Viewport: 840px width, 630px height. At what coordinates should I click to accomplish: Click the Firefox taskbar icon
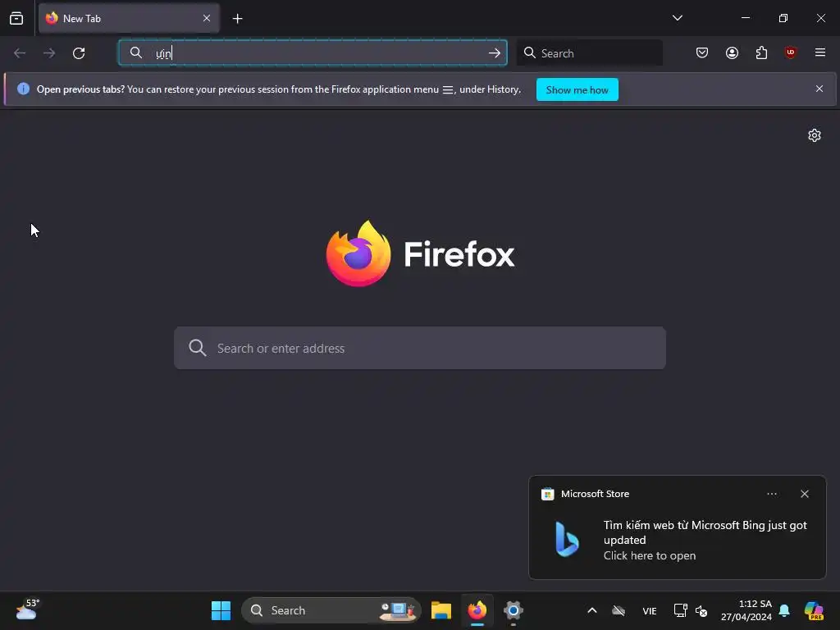[477, 610]
